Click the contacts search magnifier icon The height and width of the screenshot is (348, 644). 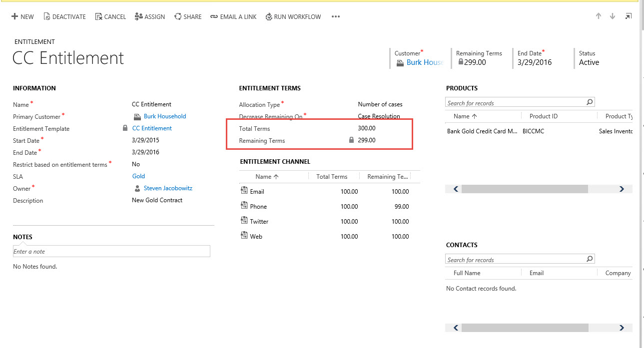pos(590,259)
